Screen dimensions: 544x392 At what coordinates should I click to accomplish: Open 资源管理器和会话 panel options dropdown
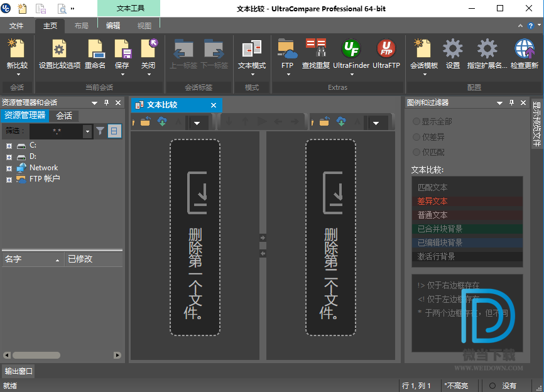pyautogui.click(x=94, y=103)
